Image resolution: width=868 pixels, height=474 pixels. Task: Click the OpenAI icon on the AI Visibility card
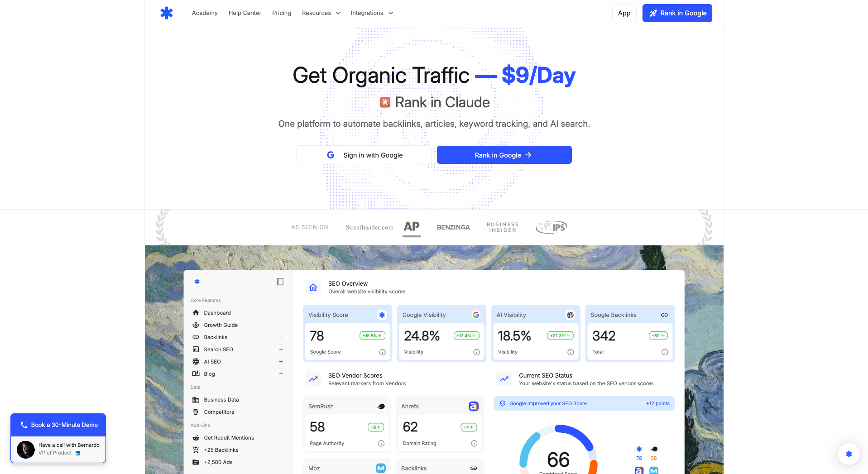(x=570, y=314)
